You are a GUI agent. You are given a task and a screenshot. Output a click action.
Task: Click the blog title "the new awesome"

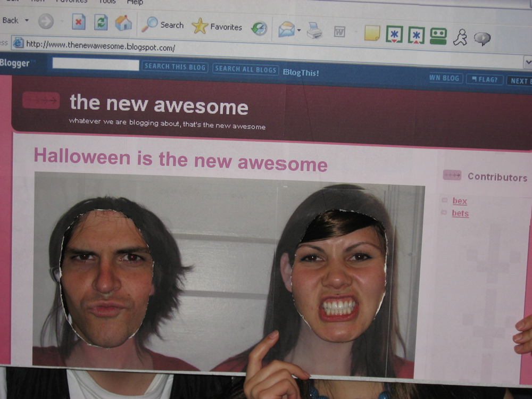coord(159,105)
